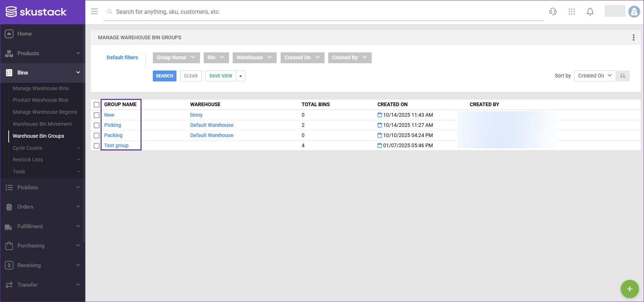Viewport: 644px width, 302px height.
Task: Check the select-all header checkbox
Action: (x=97, y=105)
